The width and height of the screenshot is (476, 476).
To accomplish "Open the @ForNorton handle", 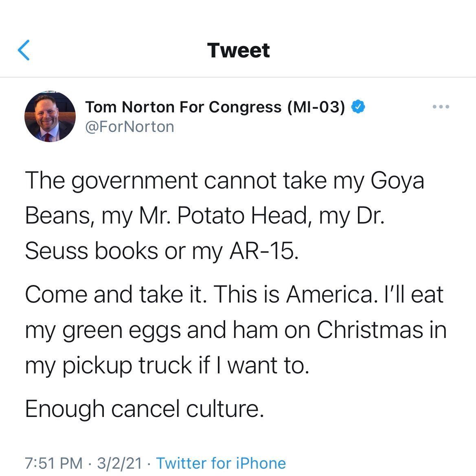I will (129, 127).
